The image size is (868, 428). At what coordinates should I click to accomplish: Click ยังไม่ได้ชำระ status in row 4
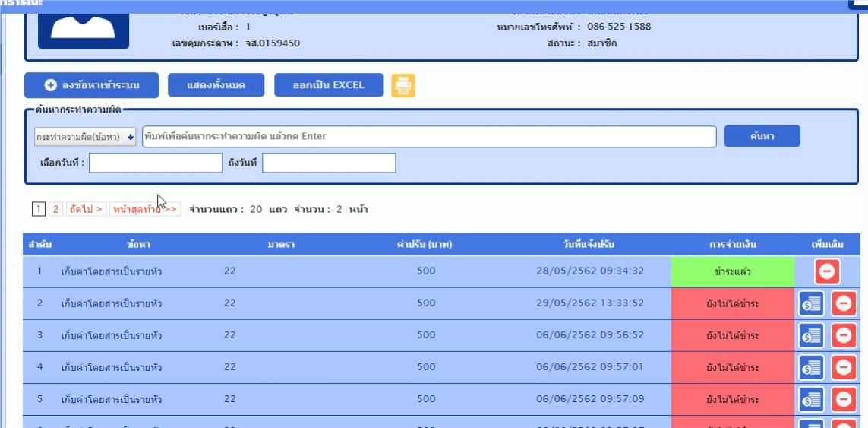[733, 368]
